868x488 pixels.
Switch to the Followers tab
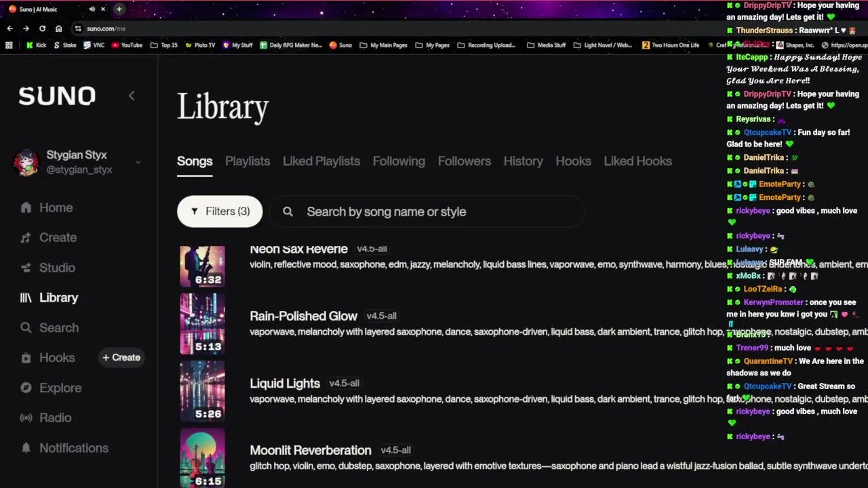[465, 161]
